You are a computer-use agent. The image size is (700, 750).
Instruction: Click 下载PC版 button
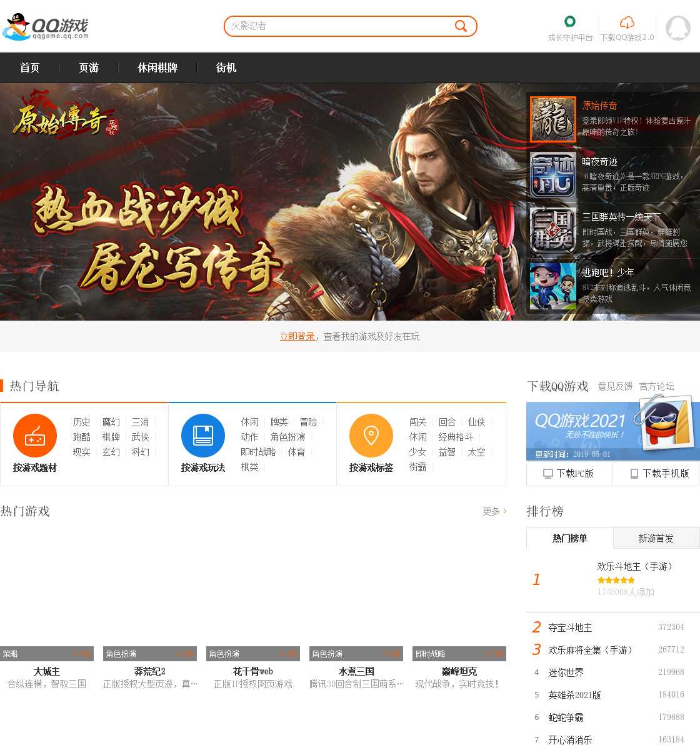coord(569,473)
